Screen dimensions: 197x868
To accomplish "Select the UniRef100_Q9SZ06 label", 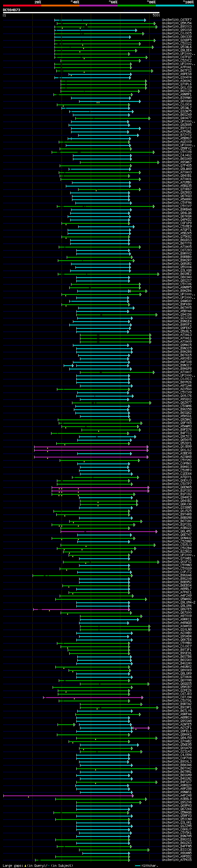I will 177,802.
